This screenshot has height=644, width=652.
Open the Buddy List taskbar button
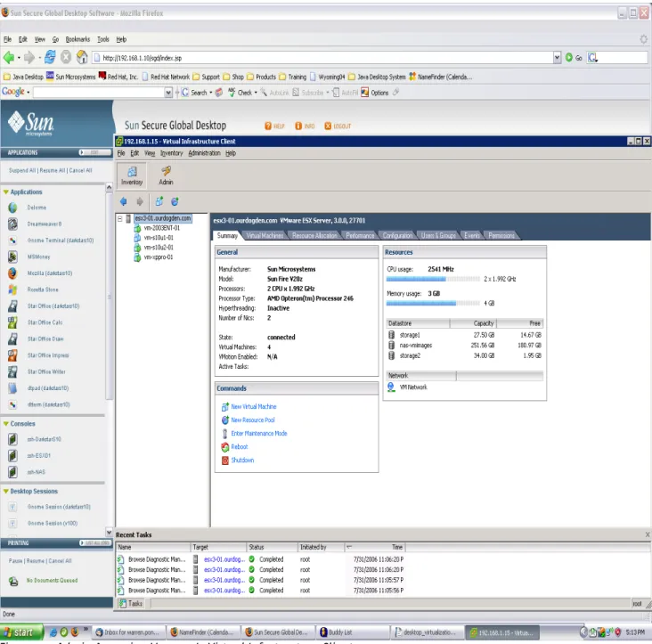click(x=352, y=632)
